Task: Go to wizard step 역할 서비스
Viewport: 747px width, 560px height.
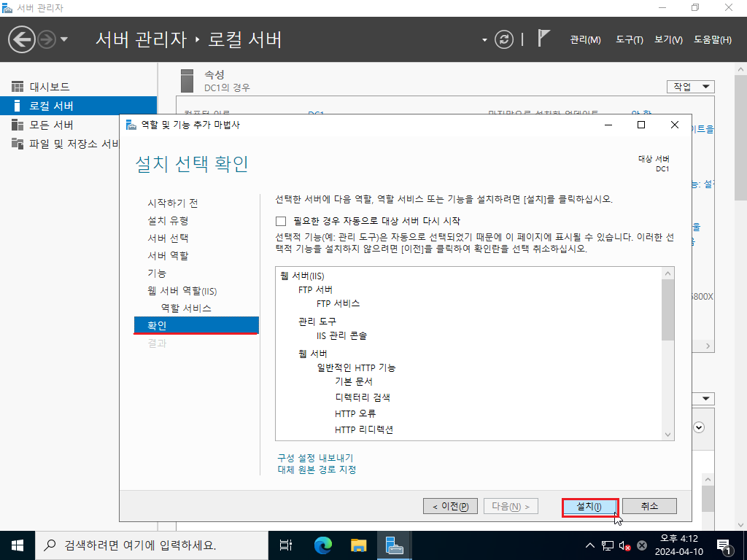Action: 186,308
